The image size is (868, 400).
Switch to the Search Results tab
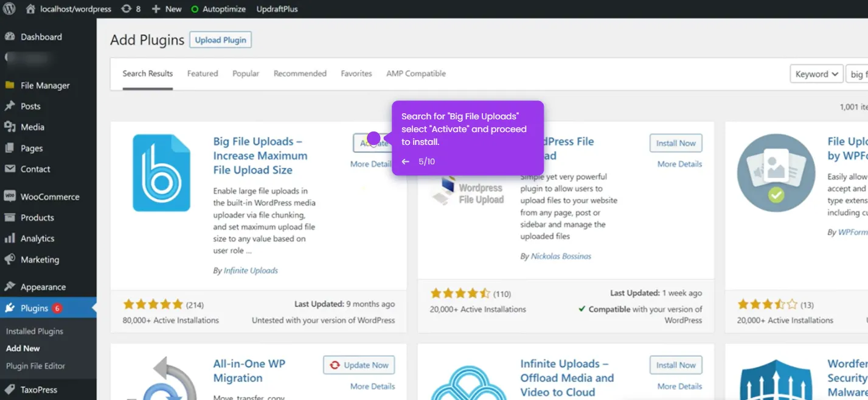point(148,74)
